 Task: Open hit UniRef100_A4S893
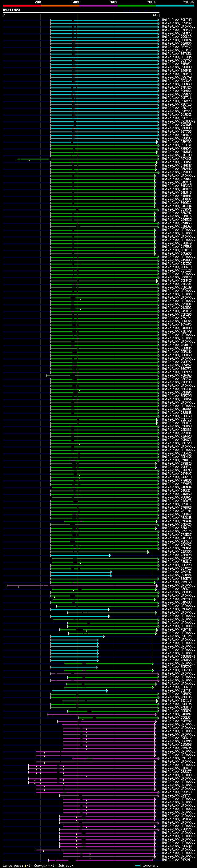177,260
